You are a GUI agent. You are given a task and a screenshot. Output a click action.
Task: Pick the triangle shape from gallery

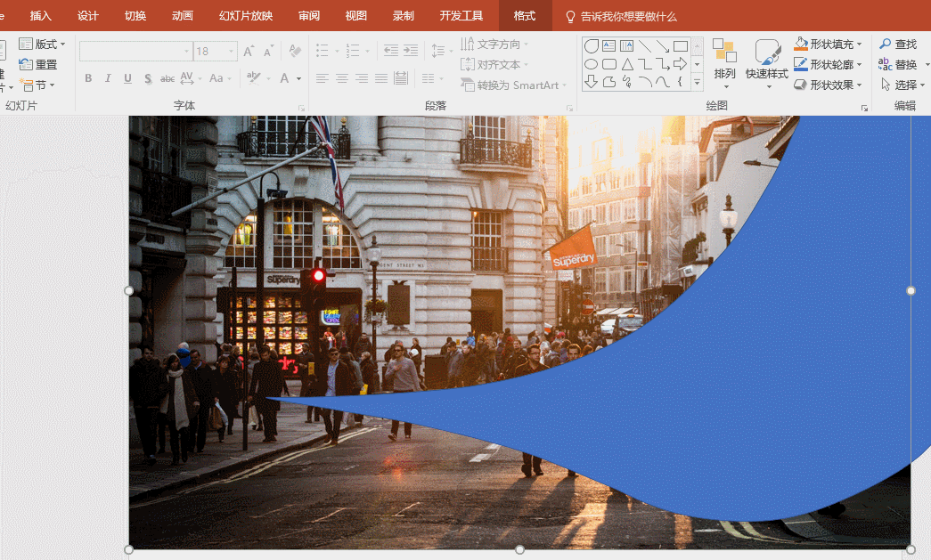(x=627, y=64)
